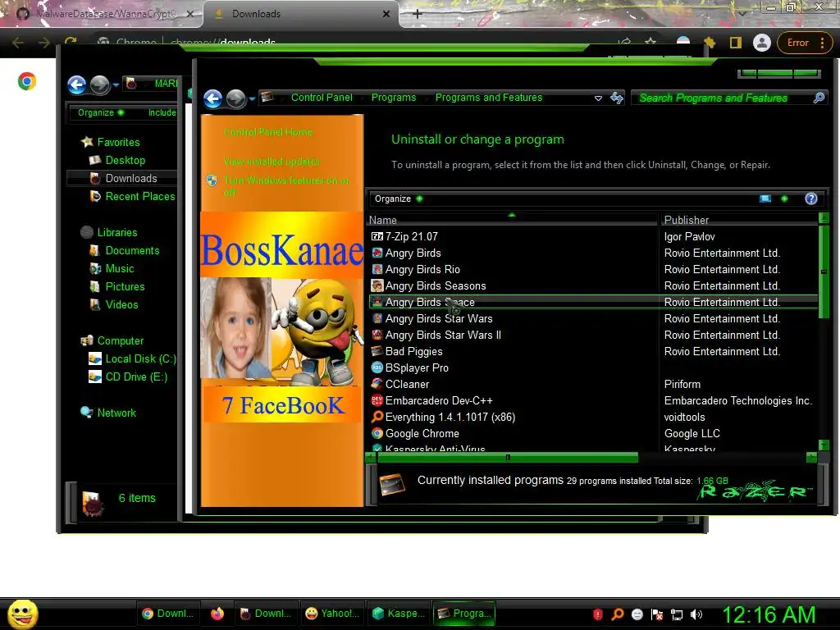Click Control Panel Home link
Viewport: 840px width, 630px height.
click(x=268, y=132)
